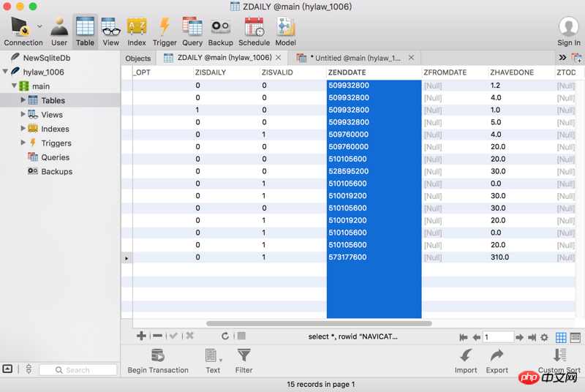The image size is (585, 392).
Task: Expand the Triggers node
Action: pos(23,142)
